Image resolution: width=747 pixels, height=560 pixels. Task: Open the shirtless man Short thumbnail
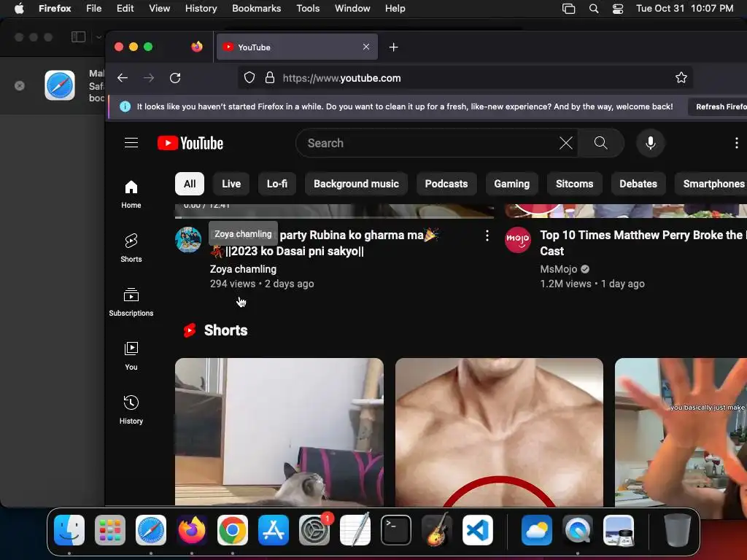(x=499, y=432)
